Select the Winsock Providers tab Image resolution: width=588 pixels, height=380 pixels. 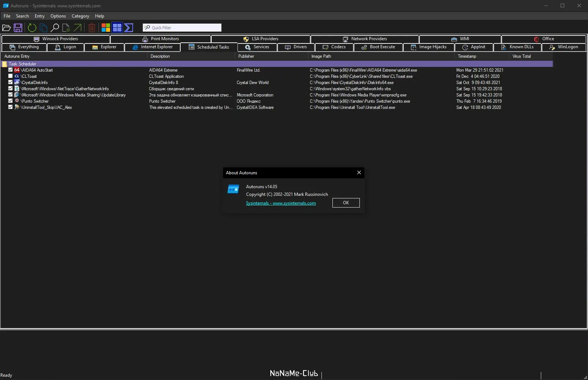coord(56,39)
